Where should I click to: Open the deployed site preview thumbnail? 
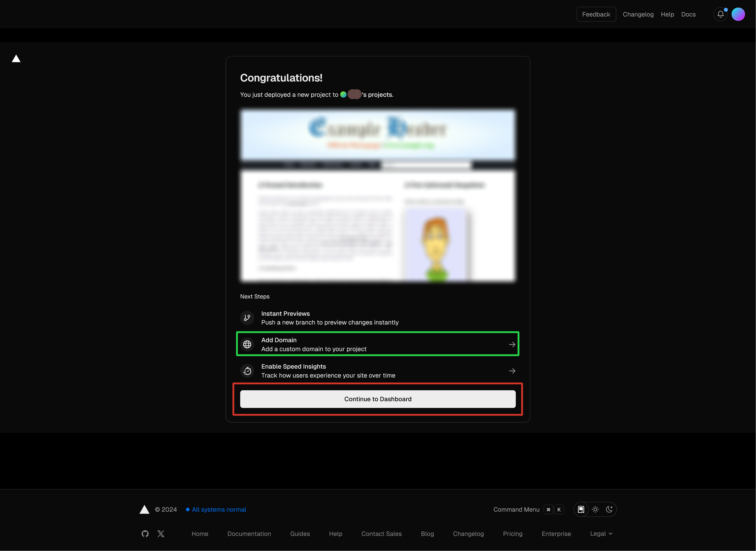tap(378, 196)
